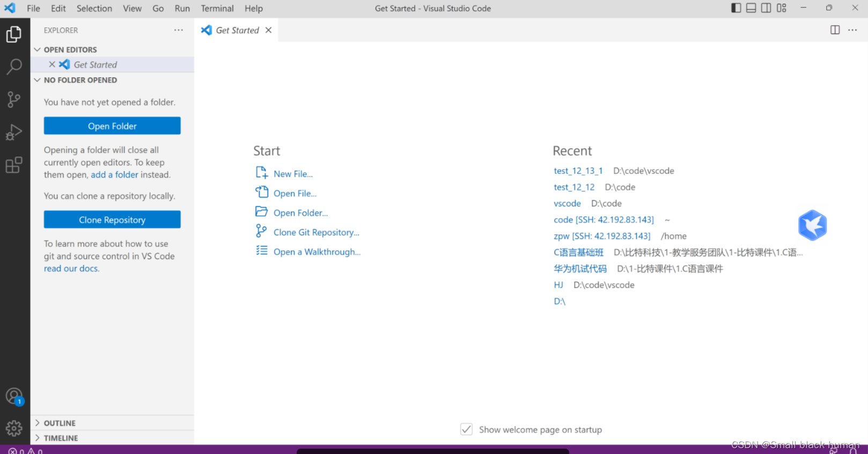
Task: Toggle the primary side bar visibility
Action: [x=736, y=8]
